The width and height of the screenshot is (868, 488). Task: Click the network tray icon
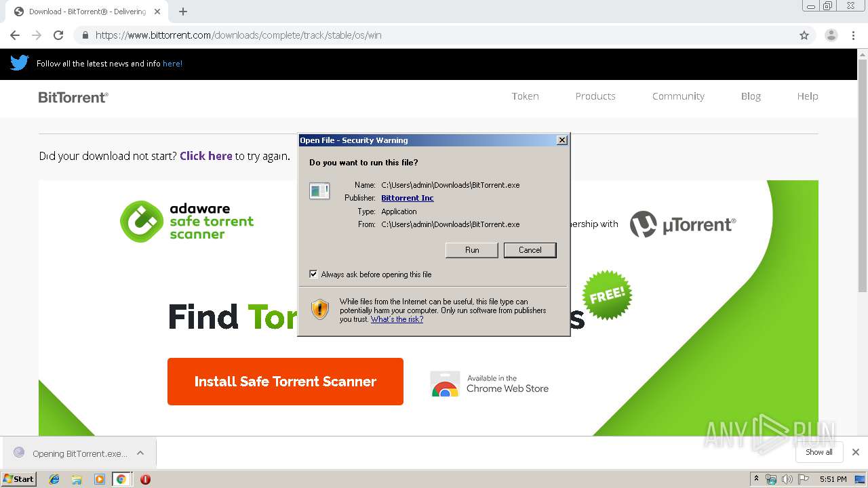pos(771,479)
